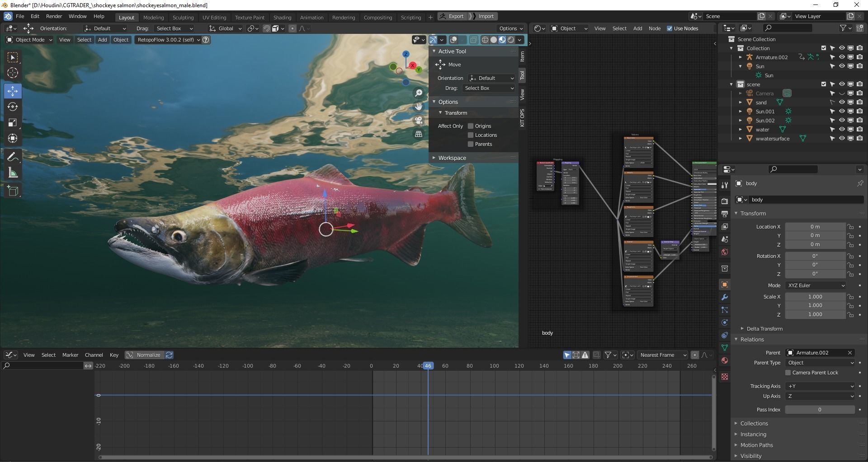Open the Modifiers wrench properties tab

725,297
